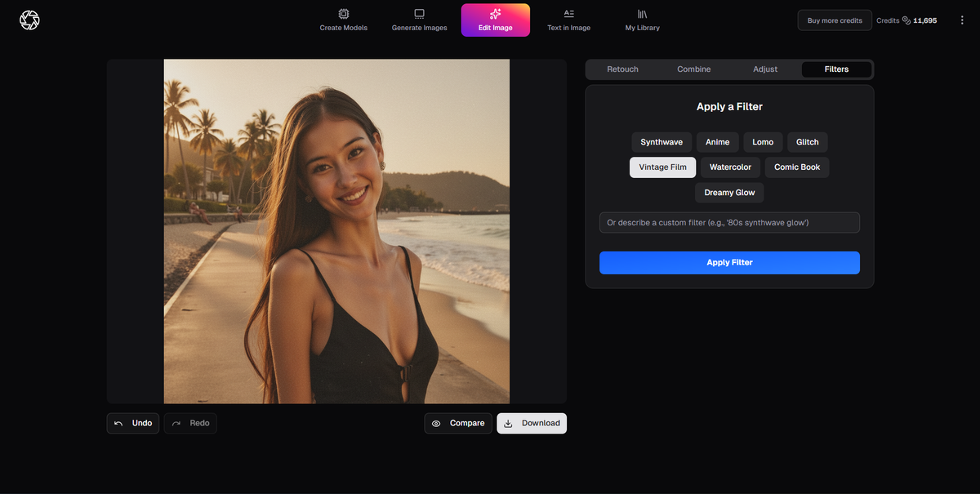Click the camera shutter logo
The height and width of the screenshot is (494, 980).
(29, 20)
